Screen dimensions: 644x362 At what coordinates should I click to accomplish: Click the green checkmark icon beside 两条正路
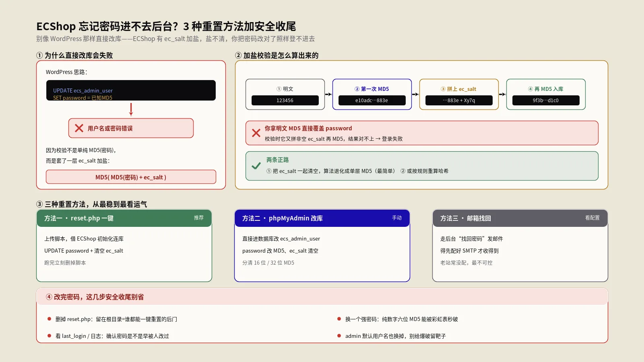pyautogui.click(x=256, y=166)
